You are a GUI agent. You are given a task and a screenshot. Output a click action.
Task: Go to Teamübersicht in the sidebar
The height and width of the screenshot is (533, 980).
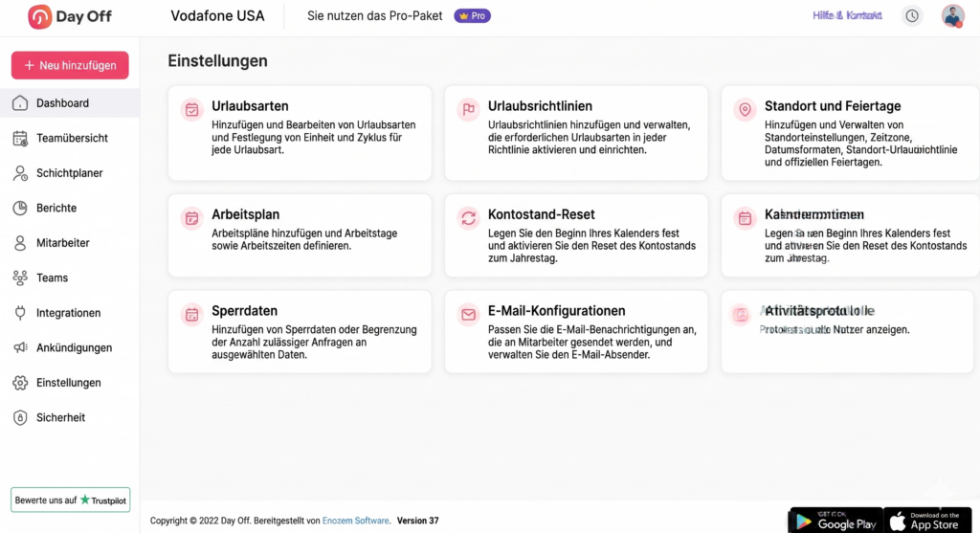pos(72,138)
